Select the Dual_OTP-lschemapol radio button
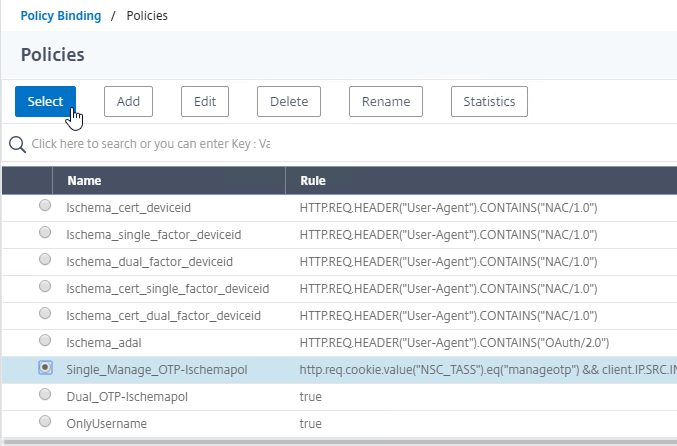 [45, 395]
